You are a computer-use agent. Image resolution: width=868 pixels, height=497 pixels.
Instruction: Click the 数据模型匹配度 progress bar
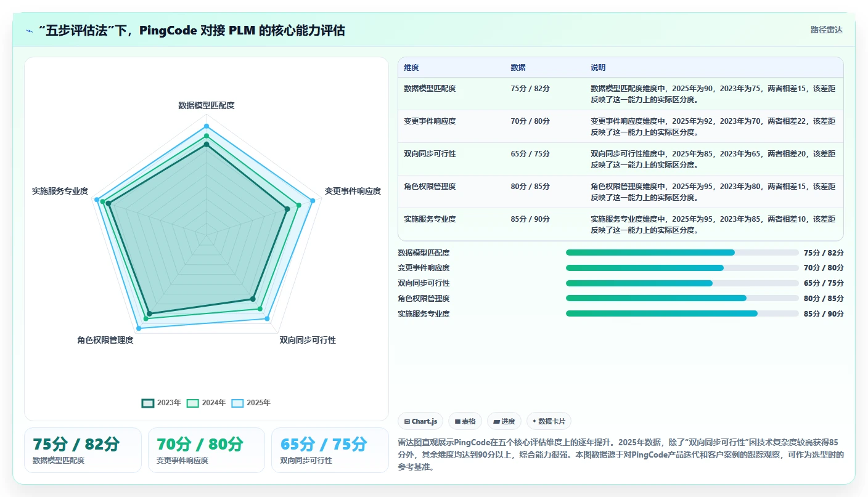tap(682, 253)
